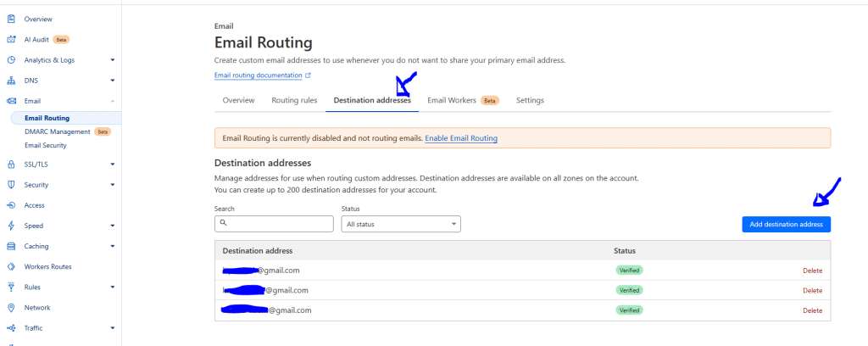Image resolution: width=868 pixels, height=346 pixels.
Task: Click the destination address Search field
Action: coord(274,224)
